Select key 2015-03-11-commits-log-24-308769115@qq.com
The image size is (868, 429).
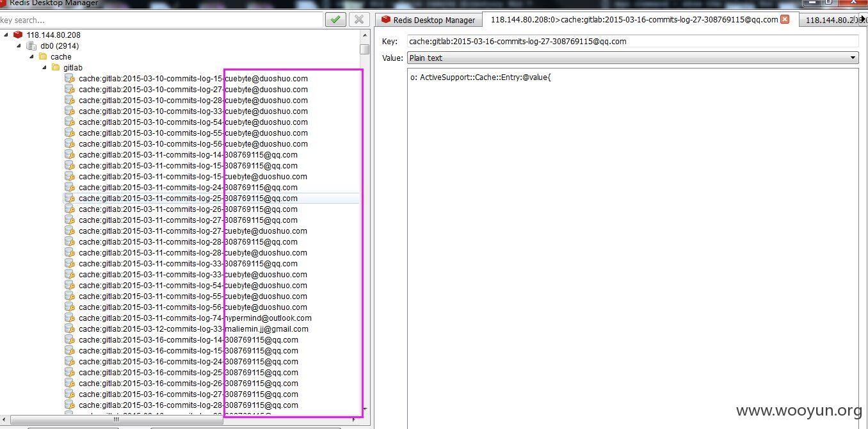[188, 187]
